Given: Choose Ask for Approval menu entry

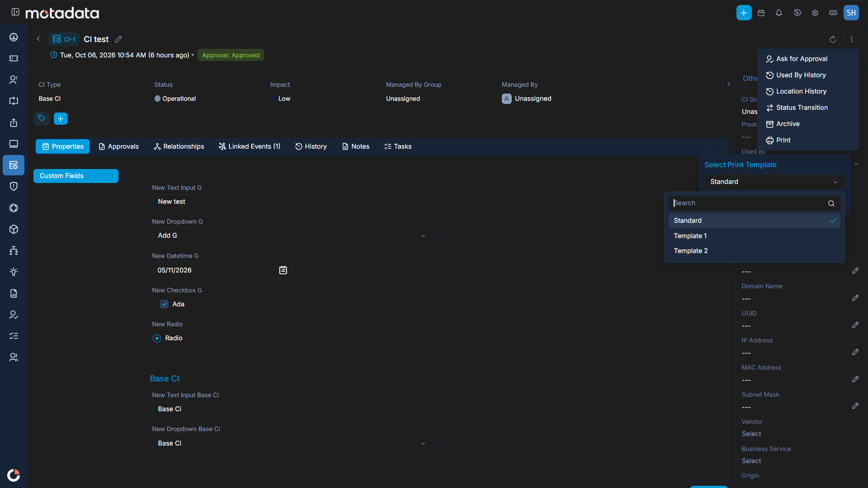Looking at the screenshot, I should coord(807,59).
